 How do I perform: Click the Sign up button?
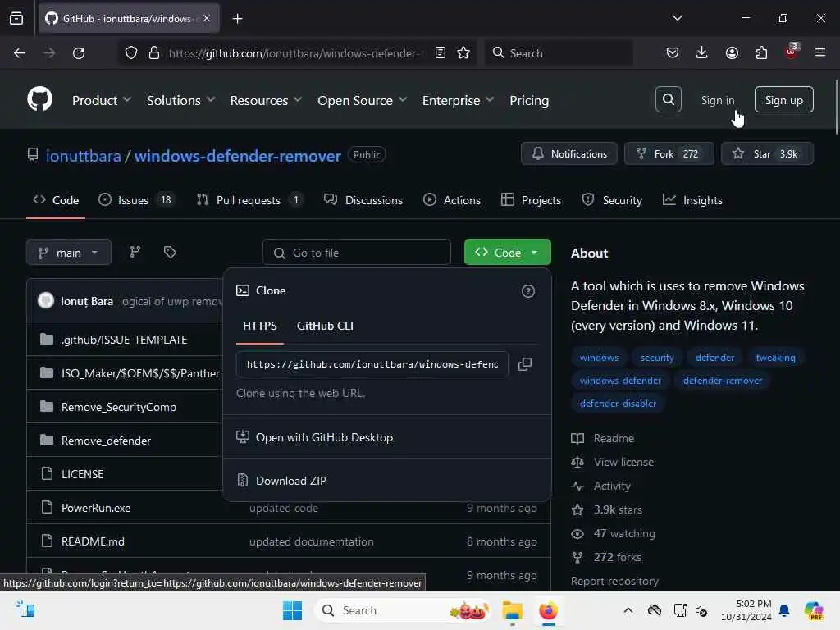click(x=783, y=99)
